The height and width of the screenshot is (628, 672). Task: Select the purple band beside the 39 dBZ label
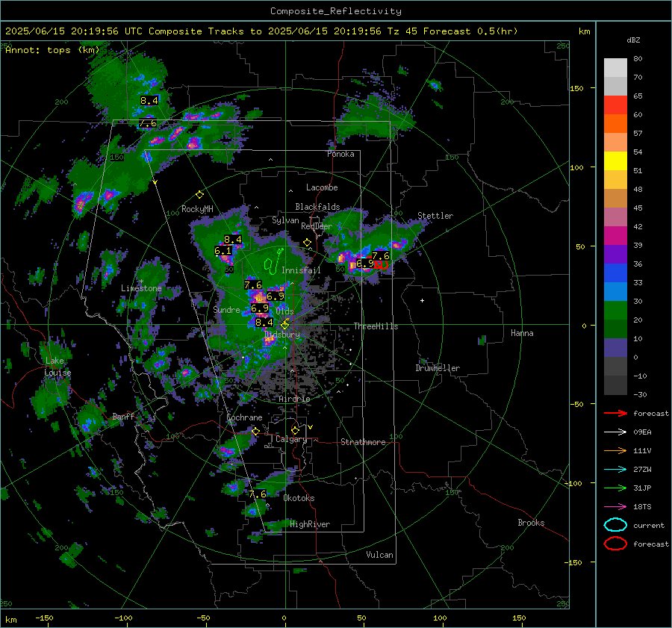(x=615, y=254)
